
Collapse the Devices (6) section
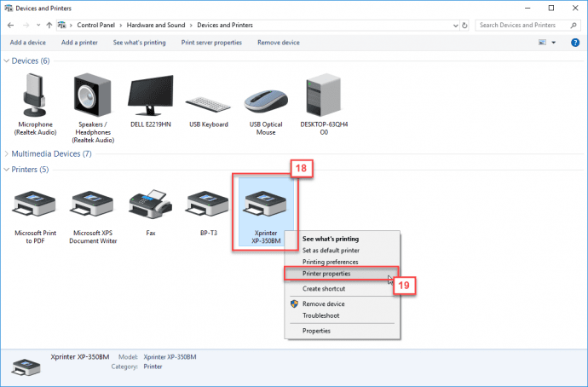[x=6, y=61]
